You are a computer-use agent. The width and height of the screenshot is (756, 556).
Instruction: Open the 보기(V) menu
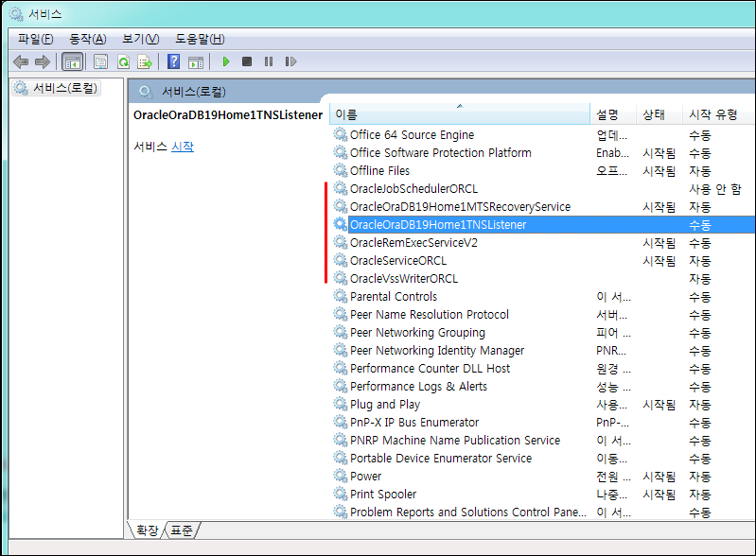click(x=140, y=39)
